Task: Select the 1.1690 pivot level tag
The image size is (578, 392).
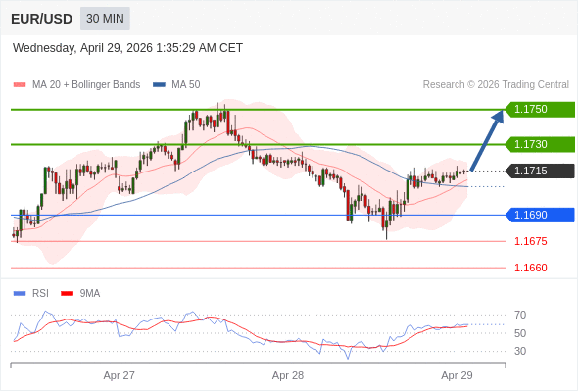Action: [x=540, y=215]
